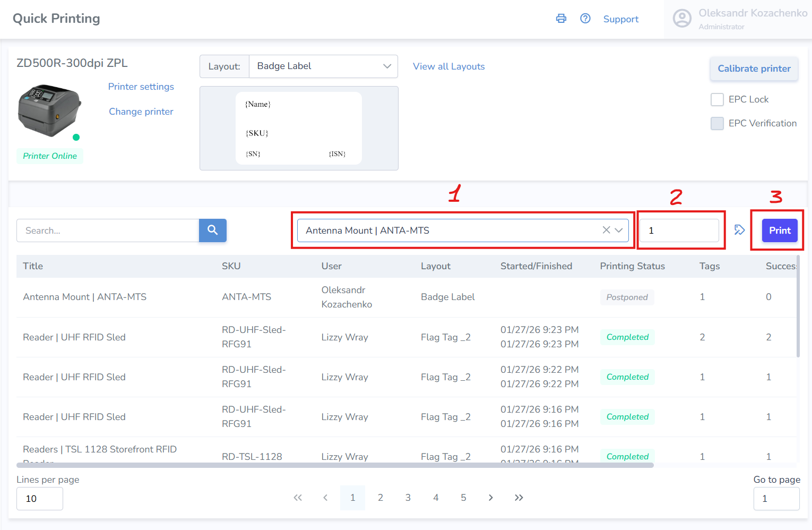Image resolution: width=812 pixels, height=530 pixels.
Task: Go to the last page arrows
Action: click(519, 498)
